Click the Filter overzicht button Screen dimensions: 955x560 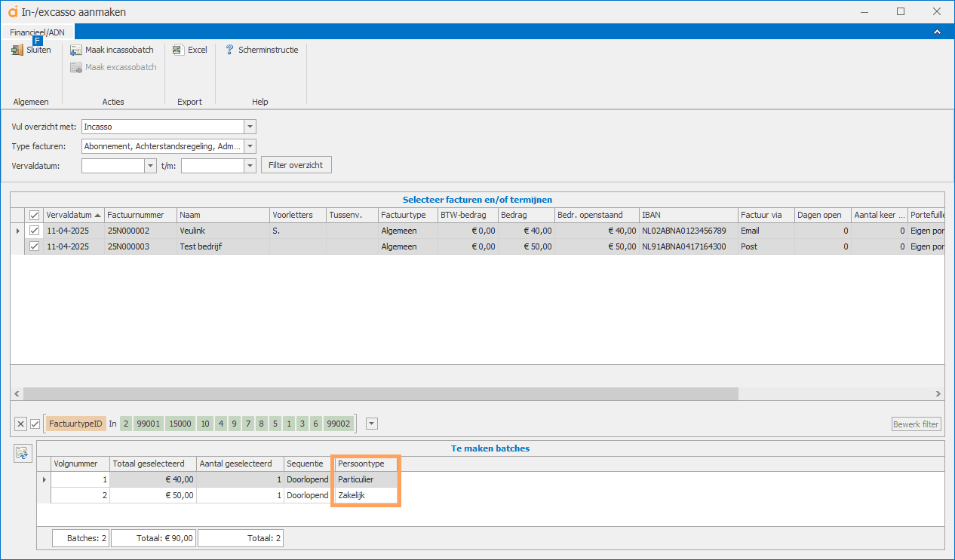coord(296,165)
